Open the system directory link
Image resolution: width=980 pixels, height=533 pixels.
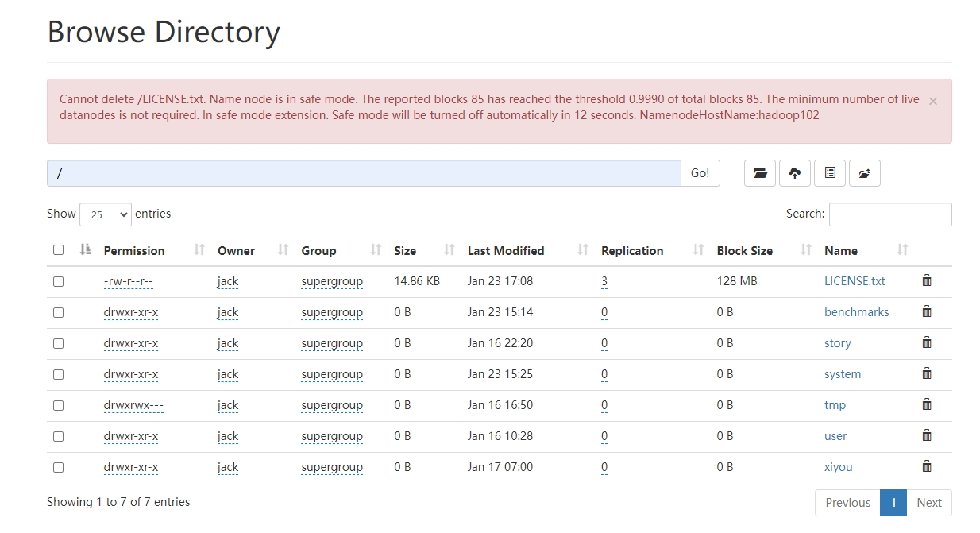(x=843, y=374)
